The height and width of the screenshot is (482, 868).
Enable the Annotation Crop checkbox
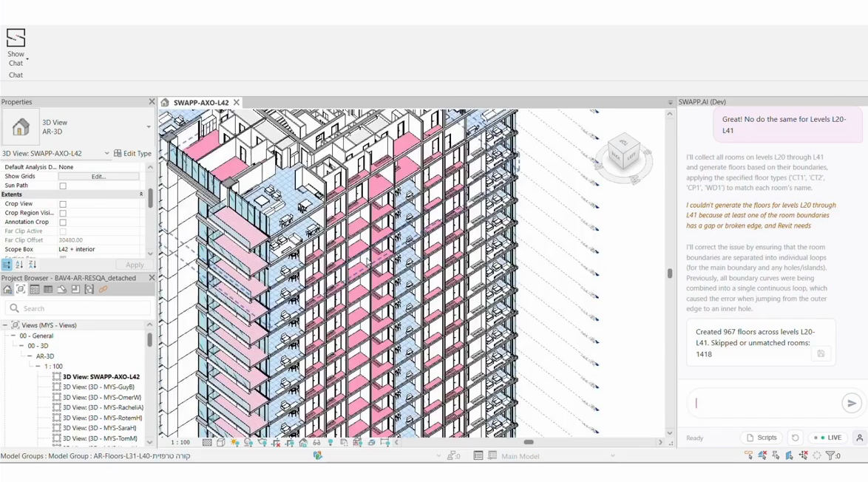pos(63,223)
